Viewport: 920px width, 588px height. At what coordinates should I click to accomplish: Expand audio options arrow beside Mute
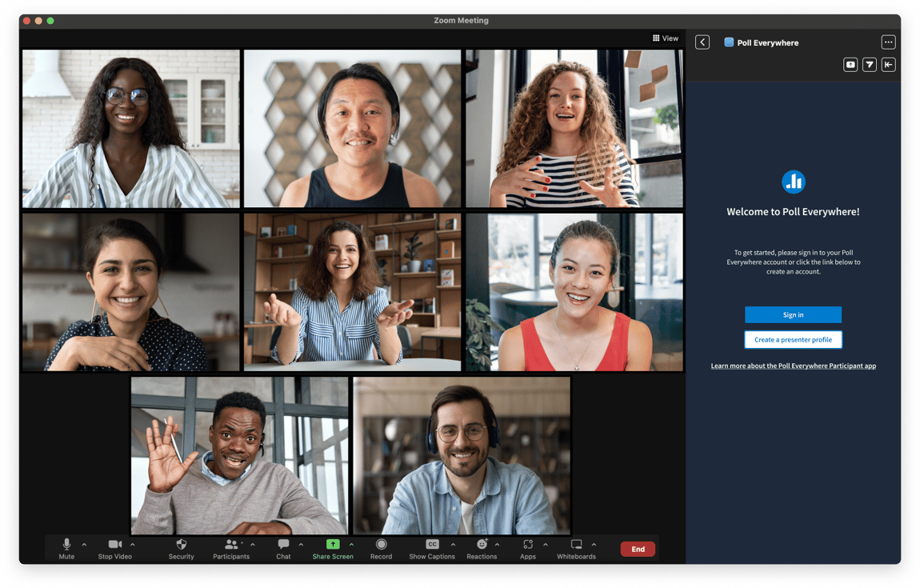pos(84,545)
